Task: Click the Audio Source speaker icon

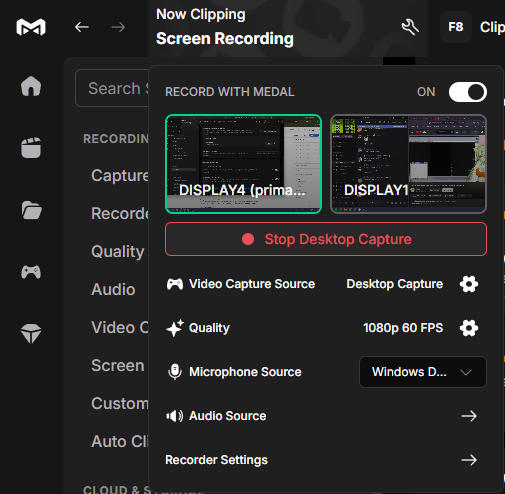Action: pyautogui.click(x=175, y=416)
